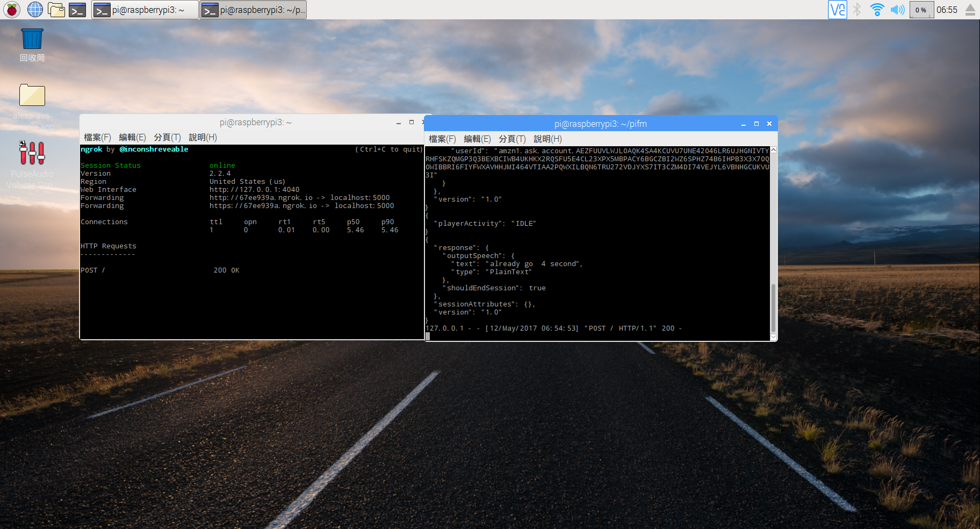
Task: Open the volume control speaker icon
Action: click(897, 10)
